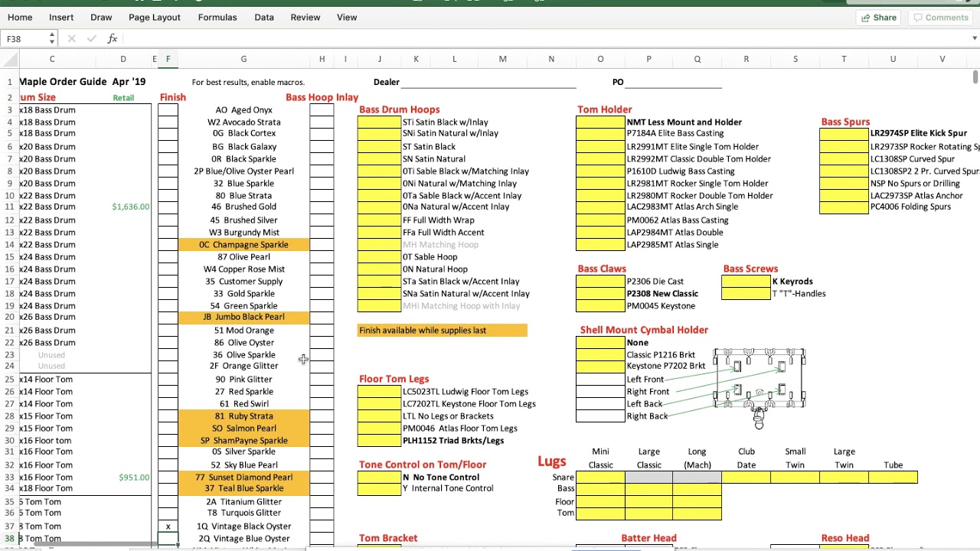The height and width of the screenshot is (551, 980).
Task: Click the 'PLH1152 Triad Brkts/Legs' cell
Action: [x=453, y=441]
